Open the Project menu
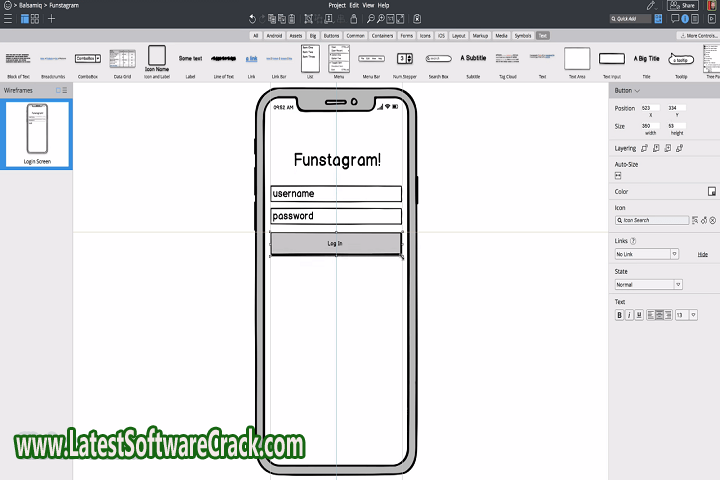This screenshot has height=480, width=720. point(337,5)
